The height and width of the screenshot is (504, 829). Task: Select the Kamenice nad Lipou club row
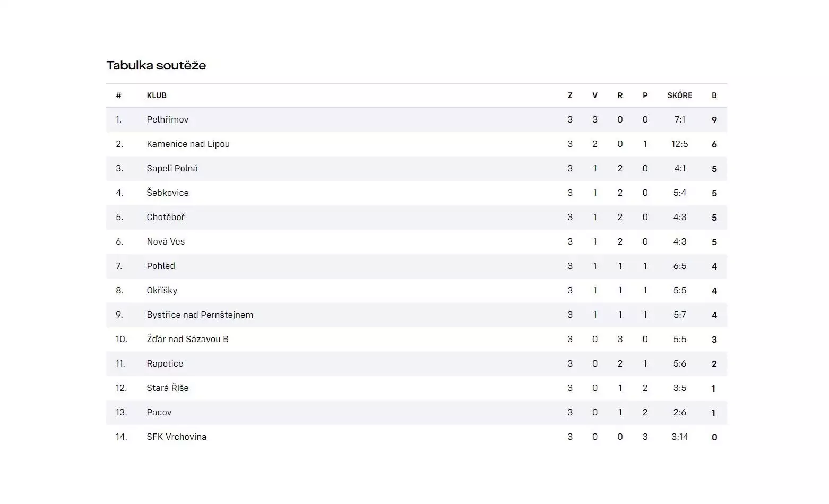(x=417, y=144)
